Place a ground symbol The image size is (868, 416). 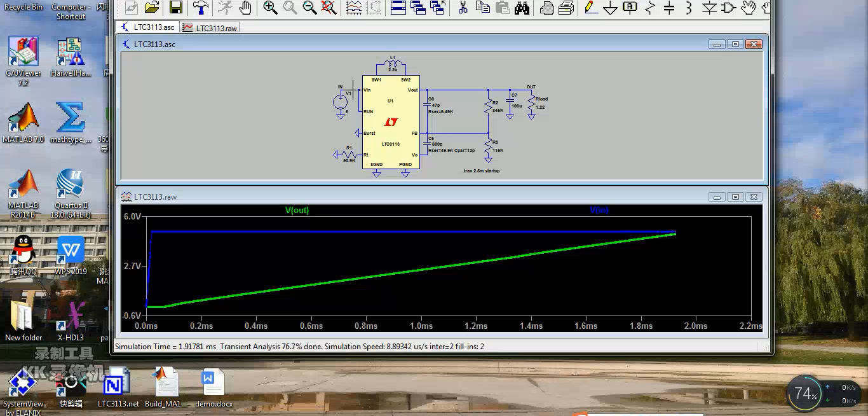(x=610, y=8)
